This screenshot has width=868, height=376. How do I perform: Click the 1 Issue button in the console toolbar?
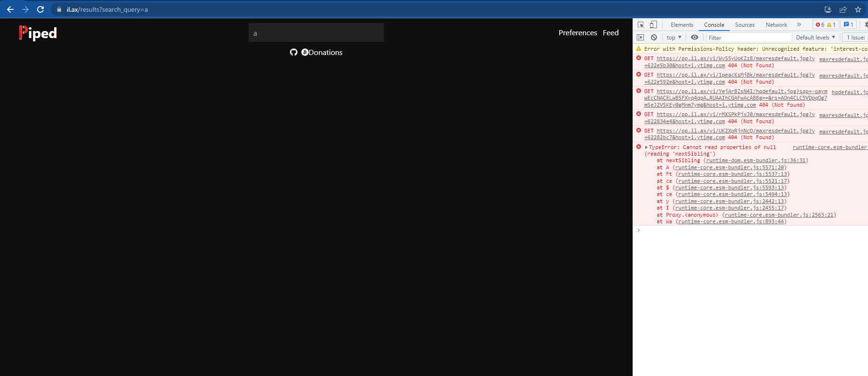(855, 38)
